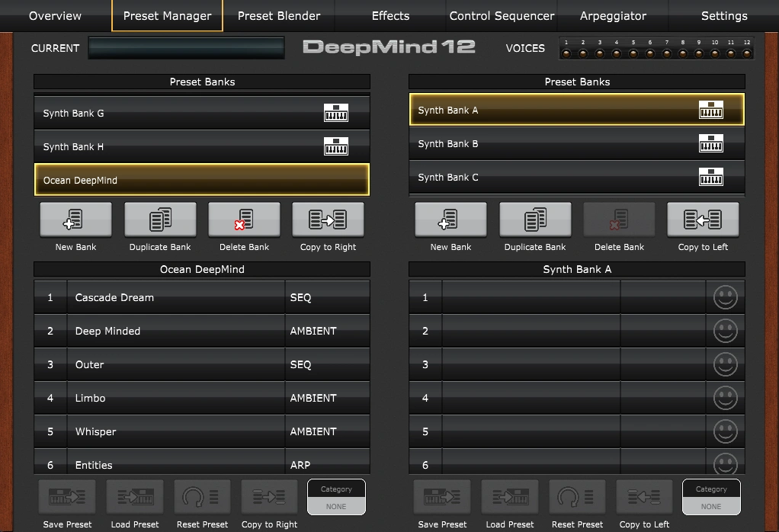Switch to the Effects tab

click(390, 16)
